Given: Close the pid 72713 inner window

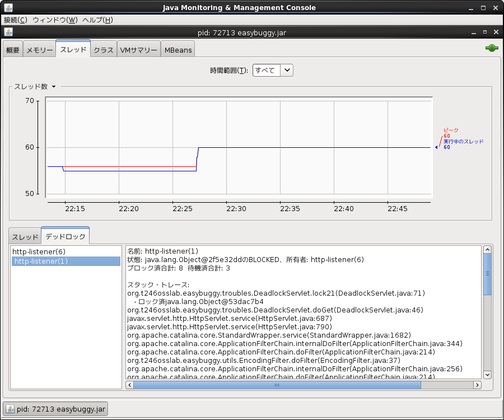Looking at the screenshot, I should pos(496,32).
